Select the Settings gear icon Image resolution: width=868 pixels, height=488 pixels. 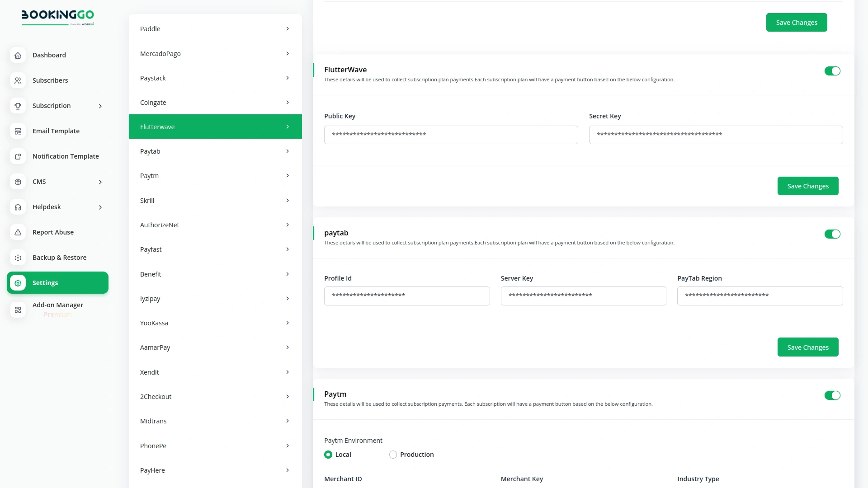point(18,283)
